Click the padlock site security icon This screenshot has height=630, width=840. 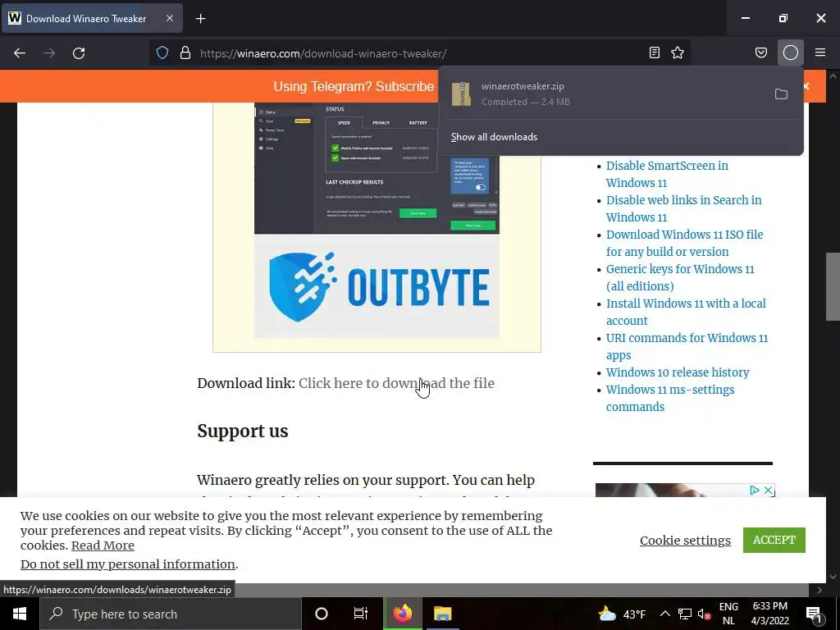[x=185, y=53]
